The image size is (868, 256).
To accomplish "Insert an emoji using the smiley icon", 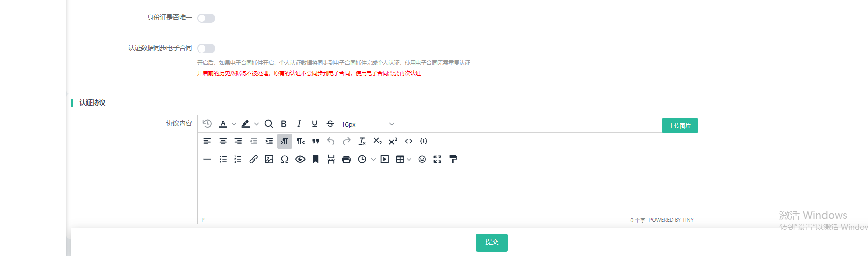I will 422,159.
